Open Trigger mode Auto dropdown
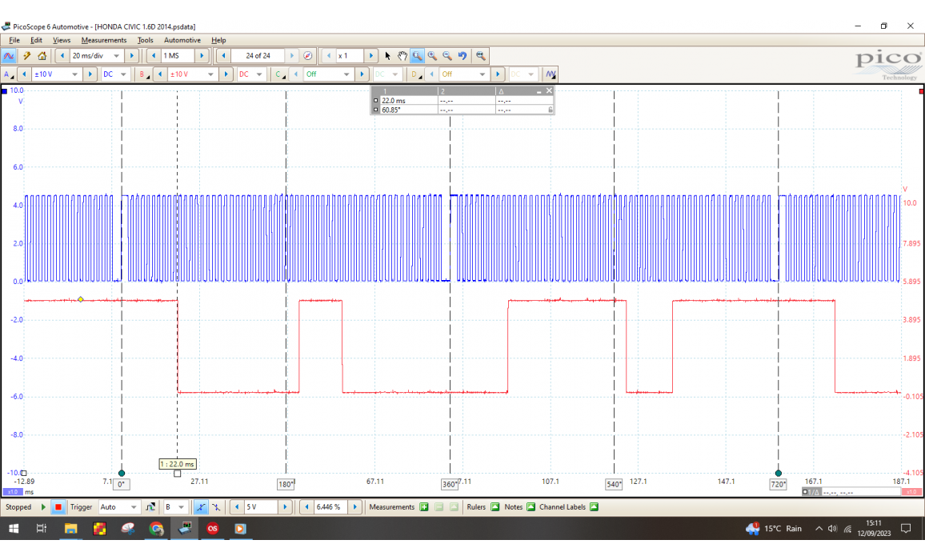The width and height of the screenshot is (925, 560). (132, 507)
